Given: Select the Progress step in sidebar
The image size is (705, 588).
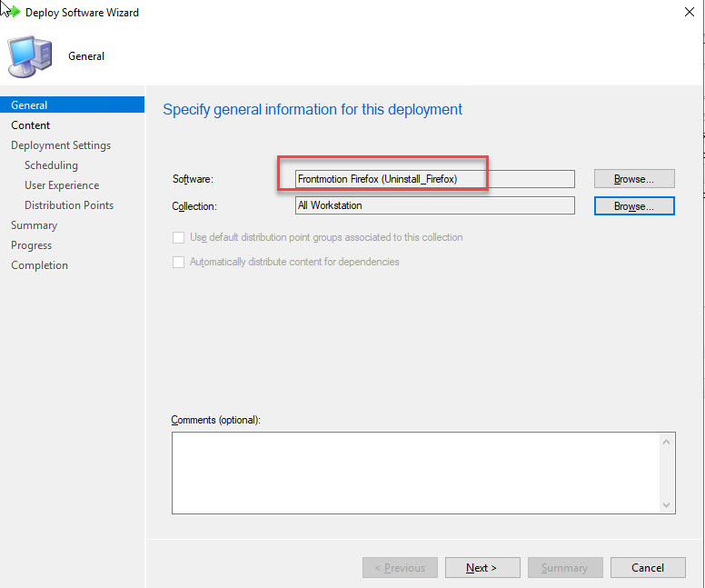Looking at the screenshot, I should point(31,245).
